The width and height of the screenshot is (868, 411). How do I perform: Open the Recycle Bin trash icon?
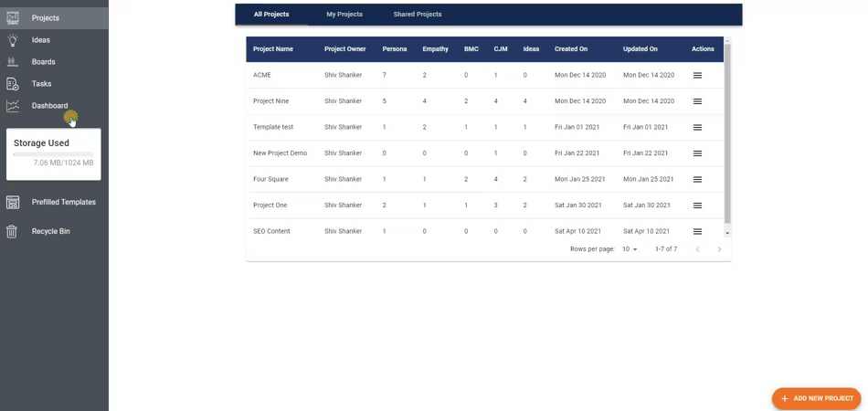(x=13, y=232)
